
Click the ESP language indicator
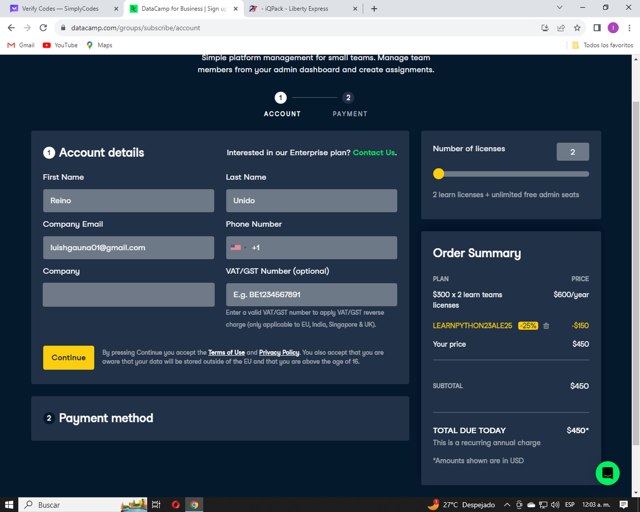coord(569,505)
